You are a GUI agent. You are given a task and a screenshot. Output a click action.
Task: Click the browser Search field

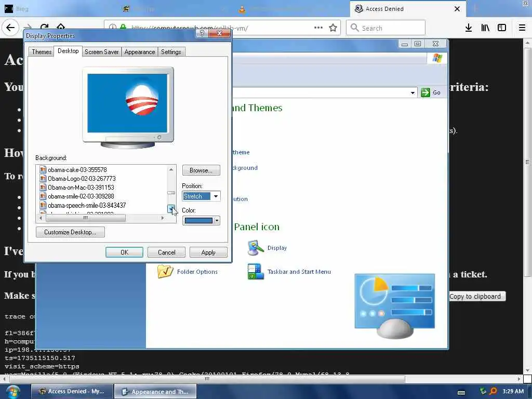click(x=385, y=28)
